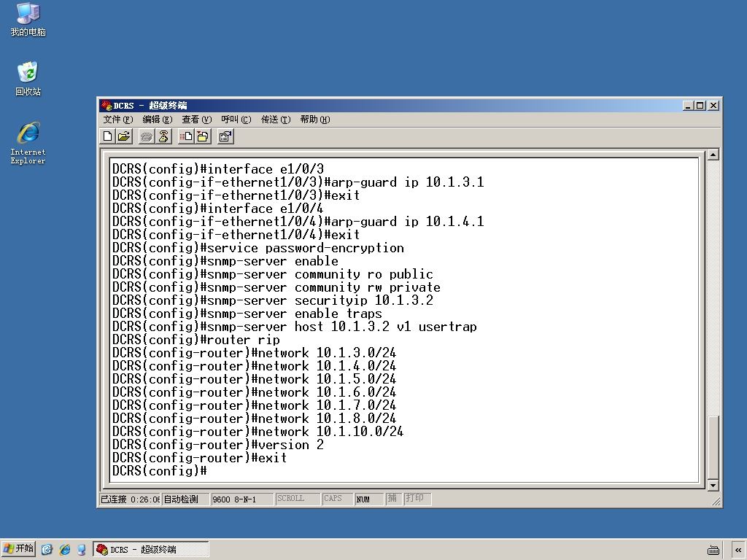Click '9600 8-N-1' status bar entry
This screenshot has height=560, width=747.
(242, 499)
